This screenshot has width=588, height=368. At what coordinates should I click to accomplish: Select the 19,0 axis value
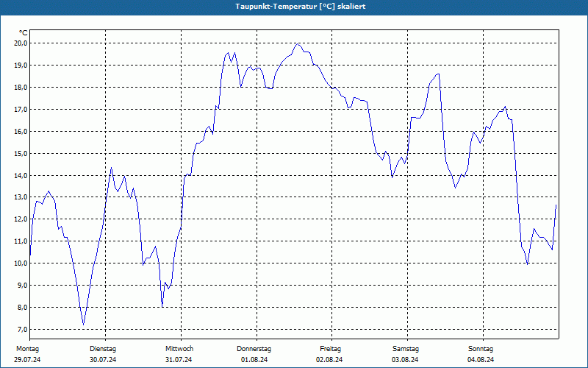pos(21,66)
